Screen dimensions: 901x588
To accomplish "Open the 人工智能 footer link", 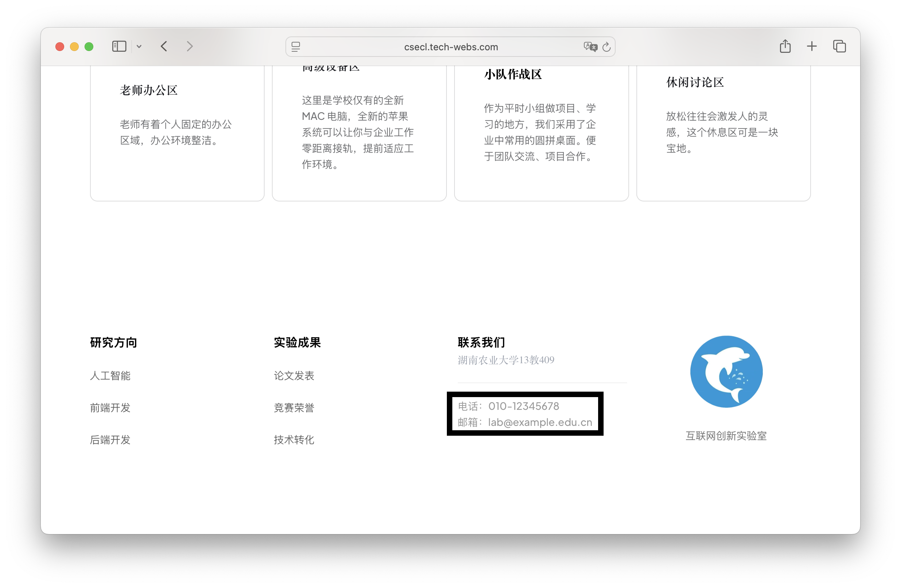I will (x=110, y=376).
